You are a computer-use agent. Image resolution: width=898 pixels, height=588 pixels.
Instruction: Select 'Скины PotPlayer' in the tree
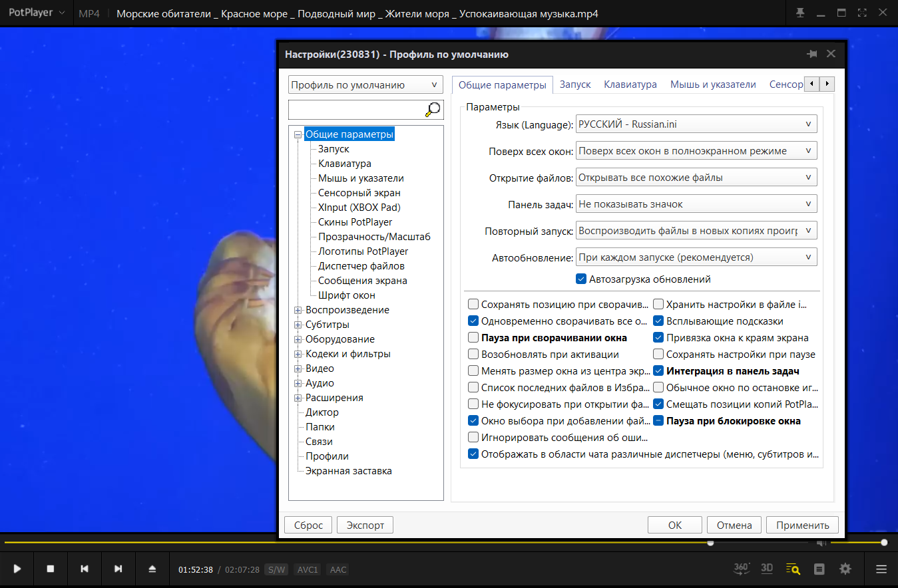pyautogui.click(x=355, y=222)
